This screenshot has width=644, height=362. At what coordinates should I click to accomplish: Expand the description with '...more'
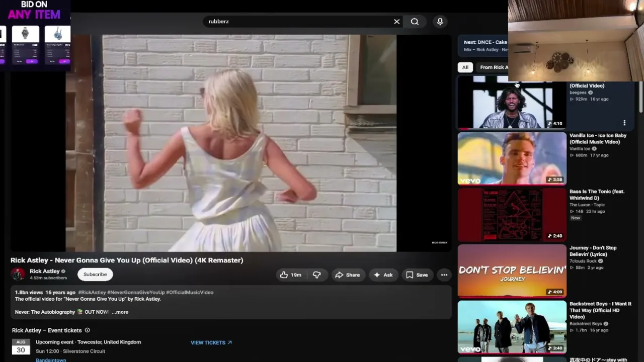120,312
